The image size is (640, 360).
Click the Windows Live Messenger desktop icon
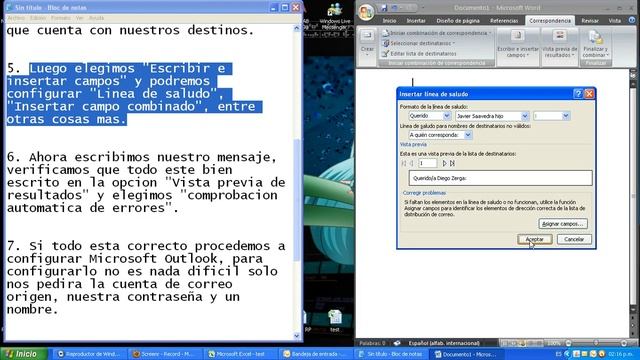tap(335, 15)
